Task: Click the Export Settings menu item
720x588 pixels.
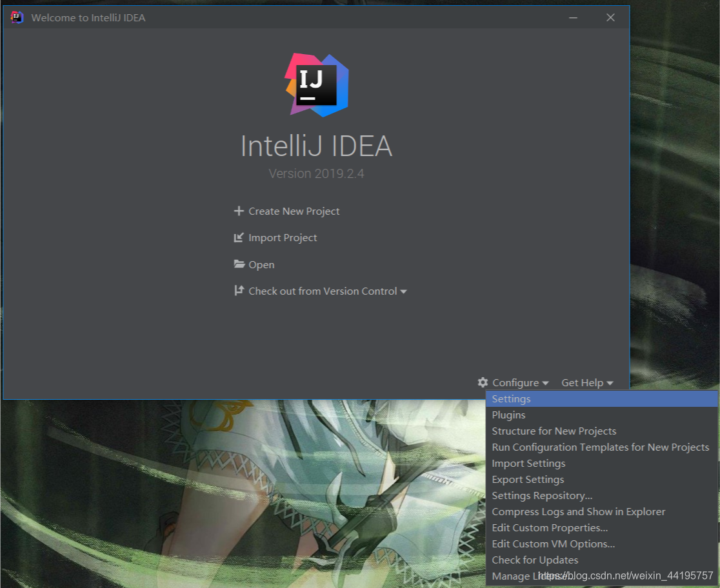Action: click(x=601, y=479)
